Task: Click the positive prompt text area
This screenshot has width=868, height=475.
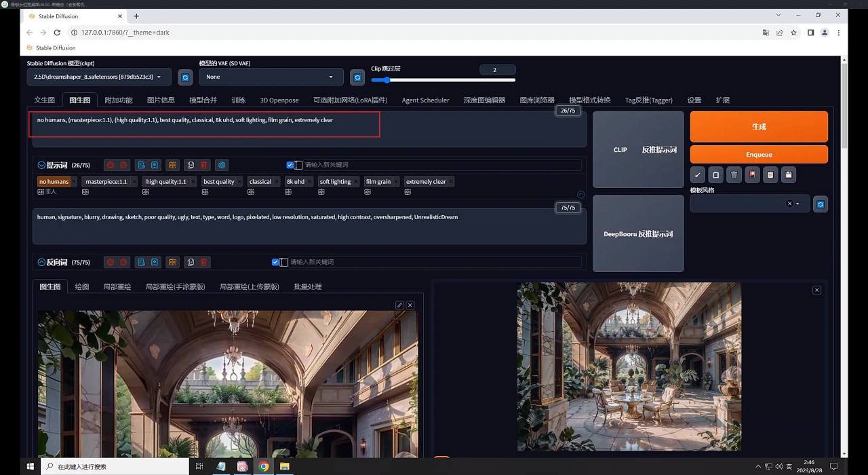Action: pyautogui.click(x=309, y=129)
